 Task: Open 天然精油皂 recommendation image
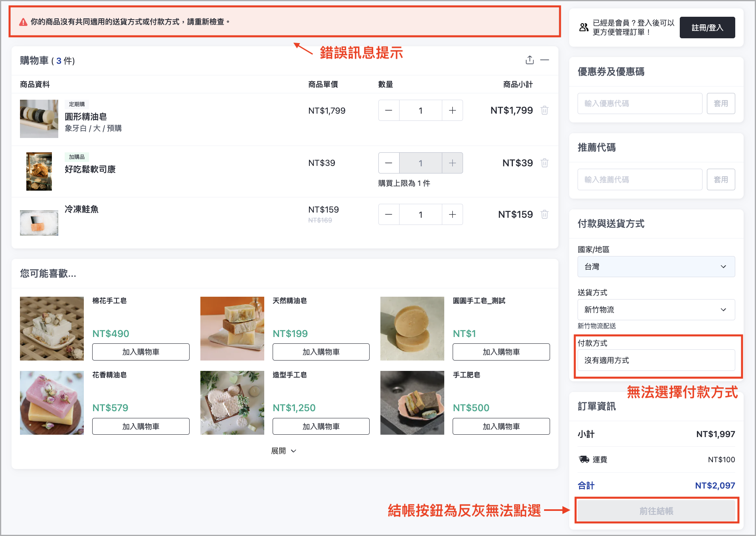point(232,329)
